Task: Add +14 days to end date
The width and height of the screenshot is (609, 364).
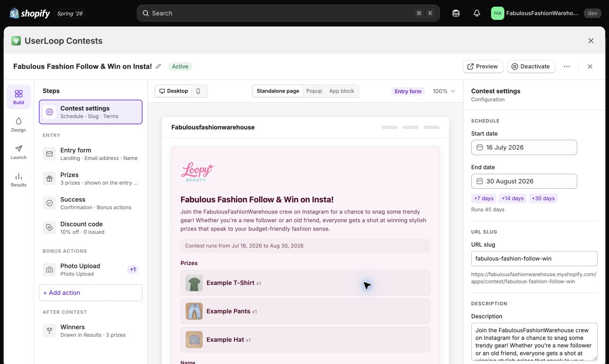Action: tap(513, 198)
